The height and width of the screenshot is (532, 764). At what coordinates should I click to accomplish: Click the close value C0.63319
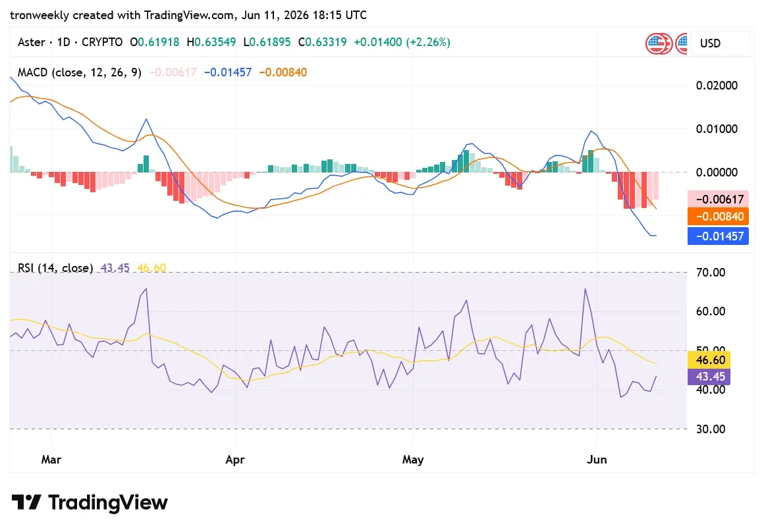tap(323, 42)
